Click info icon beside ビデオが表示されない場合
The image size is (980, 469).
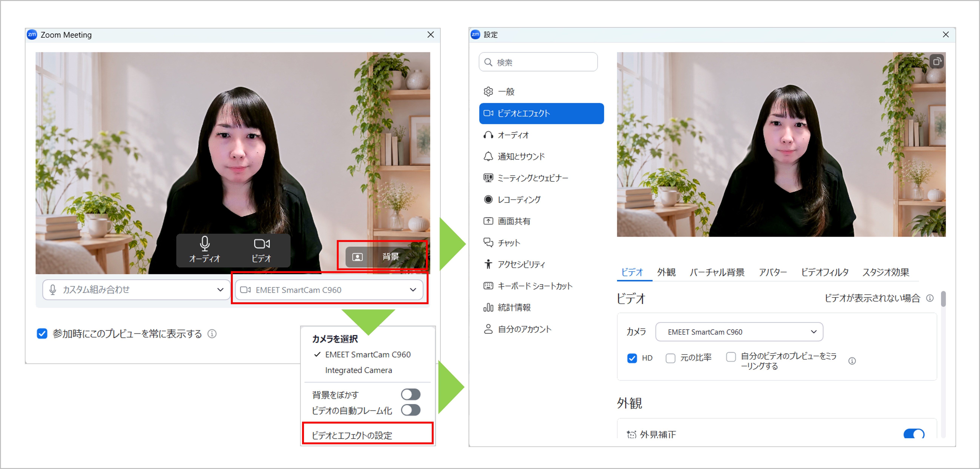point(930,298)
